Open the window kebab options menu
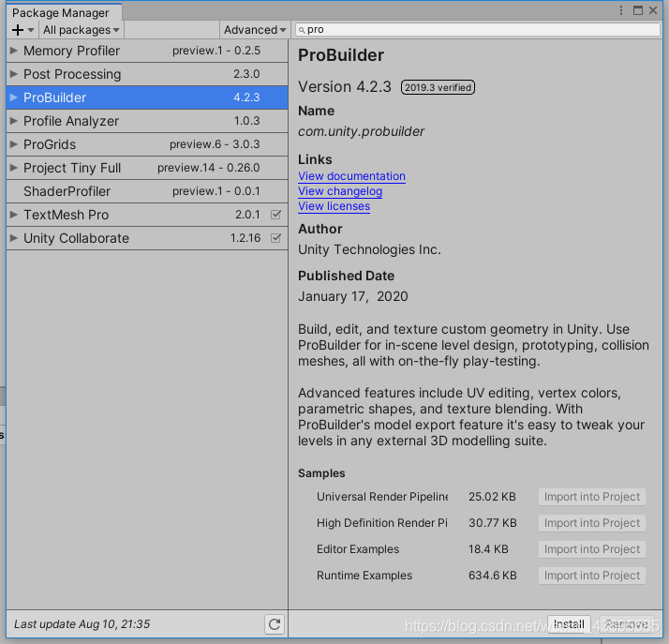This screenshot has width=669, height=644. [621, 10]
